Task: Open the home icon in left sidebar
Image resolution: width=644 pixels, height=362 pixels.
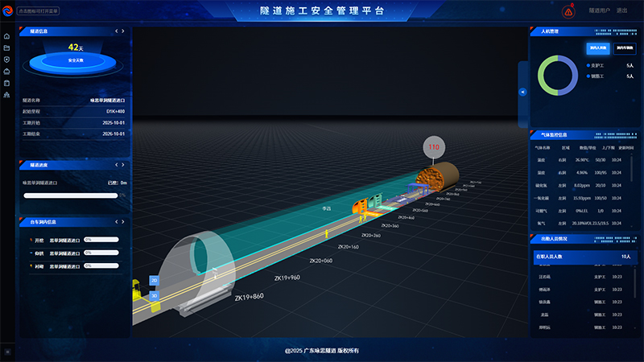Action: tap(6, 36)
